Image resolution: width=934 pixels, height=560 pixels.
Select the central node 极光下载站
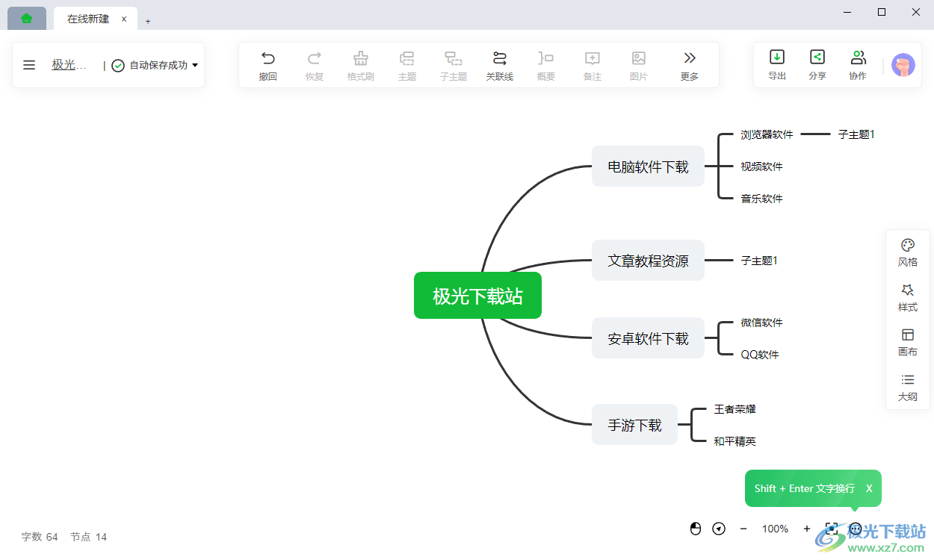click(477, 296)
